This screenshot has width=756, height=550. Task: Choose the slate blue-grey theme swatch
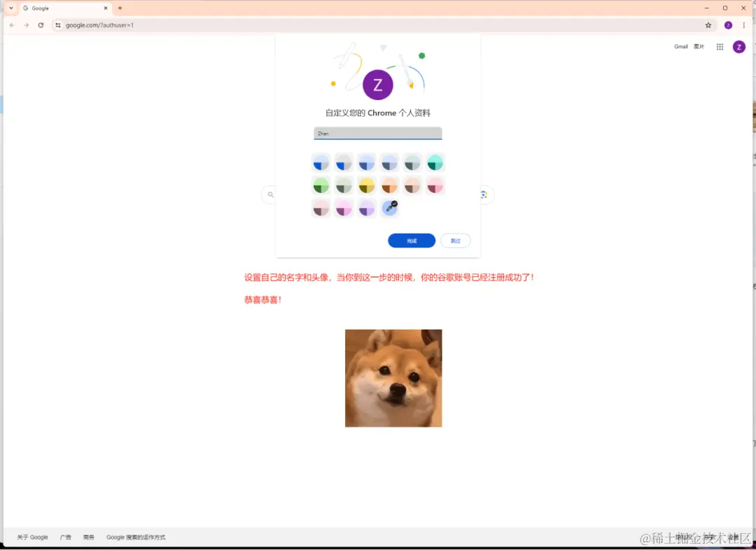pos(389,163)
